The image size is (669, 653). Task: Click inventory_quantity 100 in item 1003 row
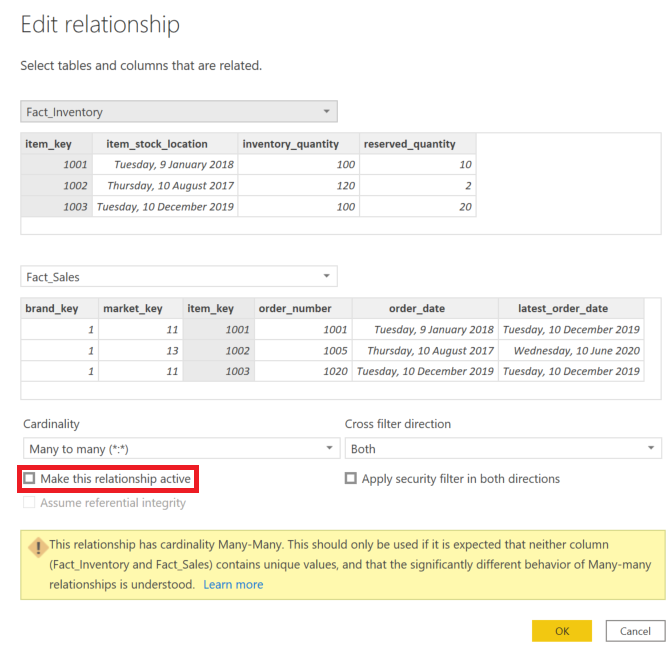click(299, 207)
